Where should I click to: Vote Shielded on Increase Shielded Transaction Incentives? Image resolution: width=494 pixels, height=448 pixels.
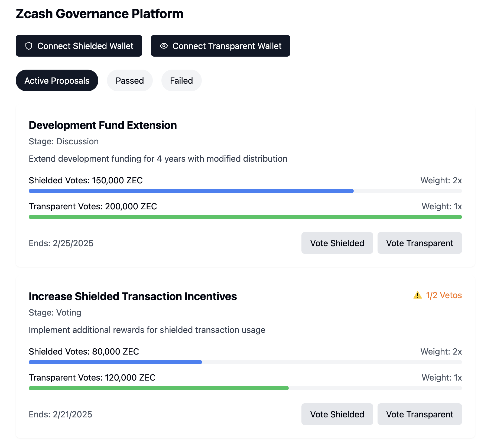[x=337, y=414]
